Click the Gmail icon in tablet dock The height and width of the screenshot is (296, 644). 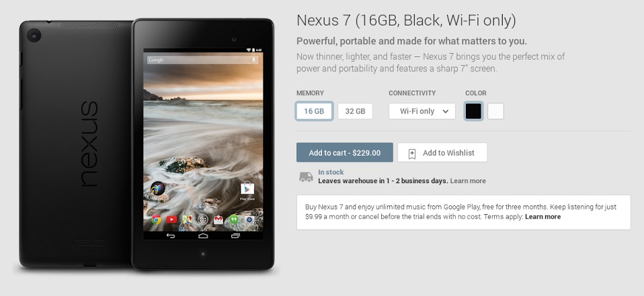tap(218, 219)
